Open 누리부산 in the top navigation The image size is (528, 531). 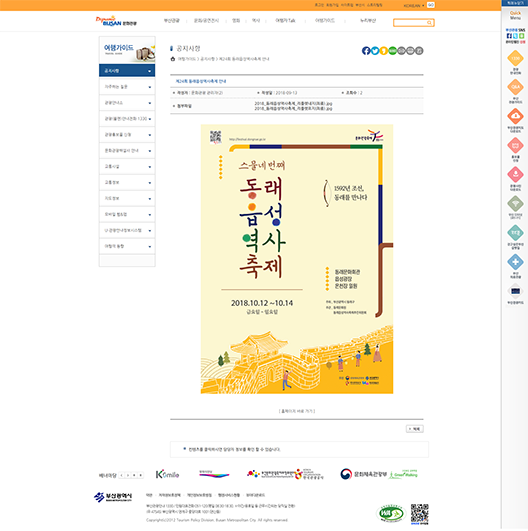coord(368,21)
